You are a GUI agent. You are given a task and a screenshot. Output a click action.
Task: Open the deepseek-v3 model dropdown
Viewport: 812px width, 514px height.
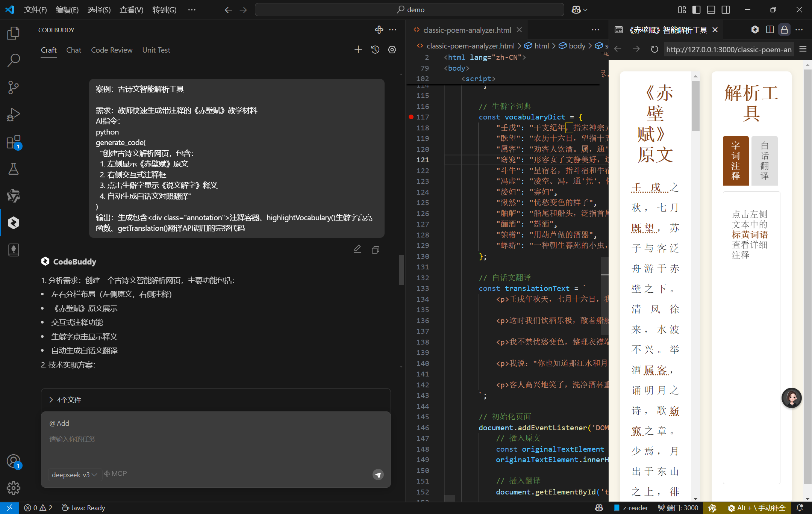74,475
